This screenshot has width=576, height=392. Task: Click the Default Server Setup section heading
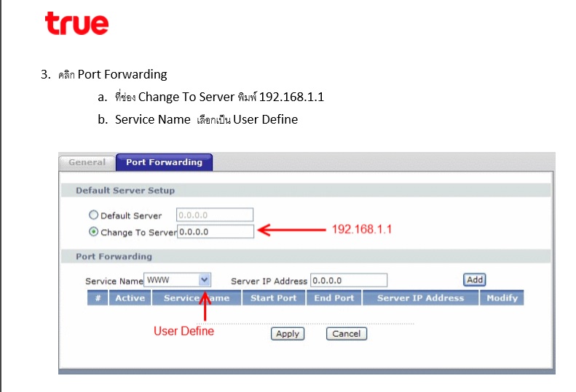point(125,191)
